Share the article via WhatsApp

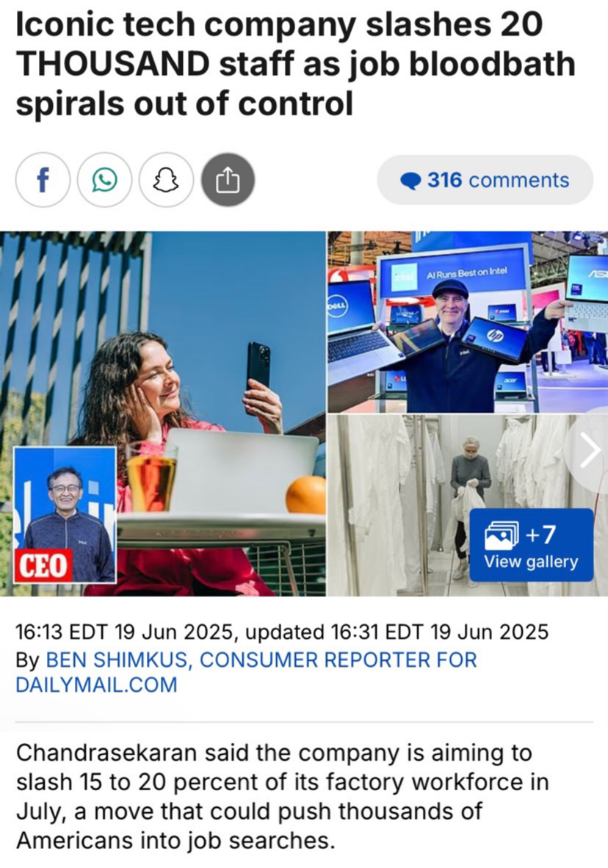coord(104,180)
